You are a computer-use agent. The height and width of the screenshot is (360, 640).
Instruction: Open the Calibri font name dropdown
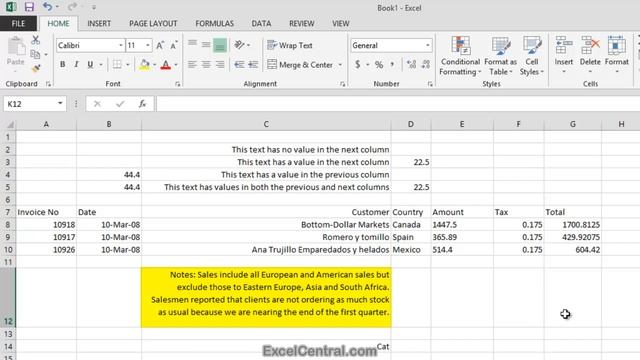121,45
